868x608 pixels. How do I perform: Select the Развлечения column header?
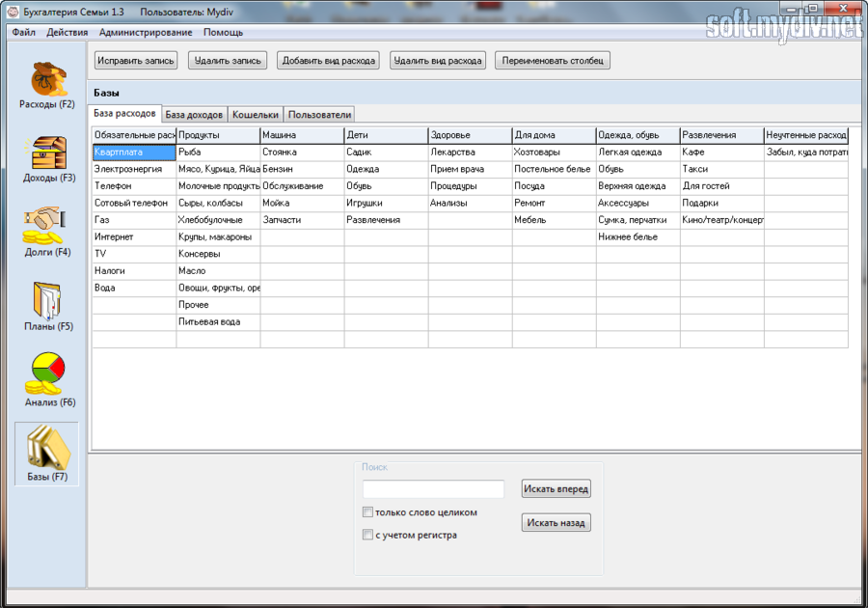click(721, 135)
